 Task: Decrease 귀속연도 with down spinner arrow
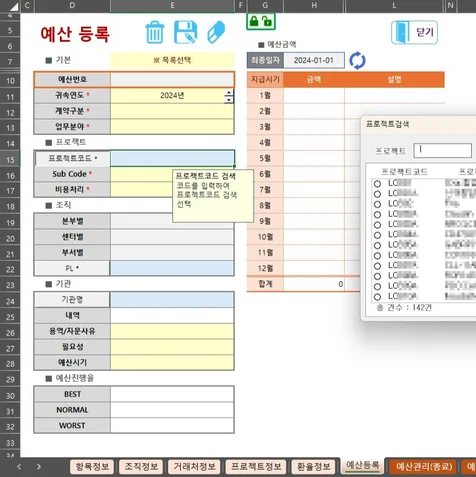pyautogui.click(x=229, y=100)
